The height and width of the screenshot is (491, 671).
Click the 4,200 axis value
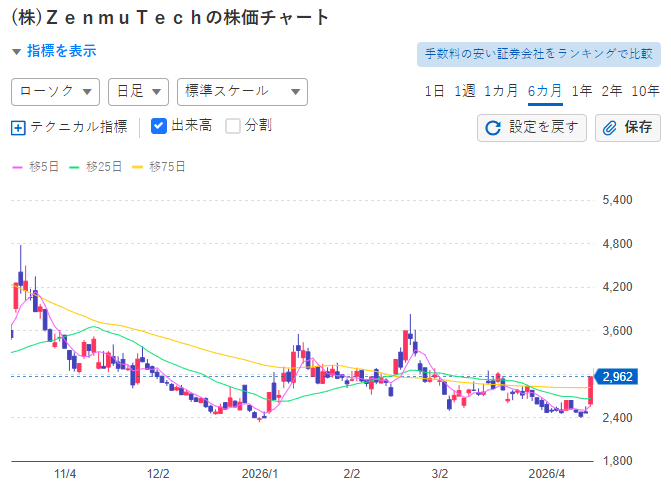(617, 287)
